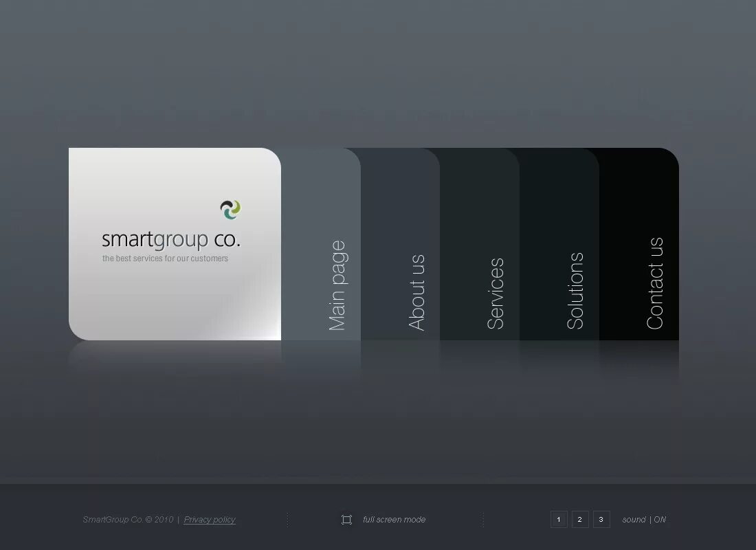Select button number 2
Viewport: 756px width, 550px height.
pyautogui.click(x=580, y=520)
